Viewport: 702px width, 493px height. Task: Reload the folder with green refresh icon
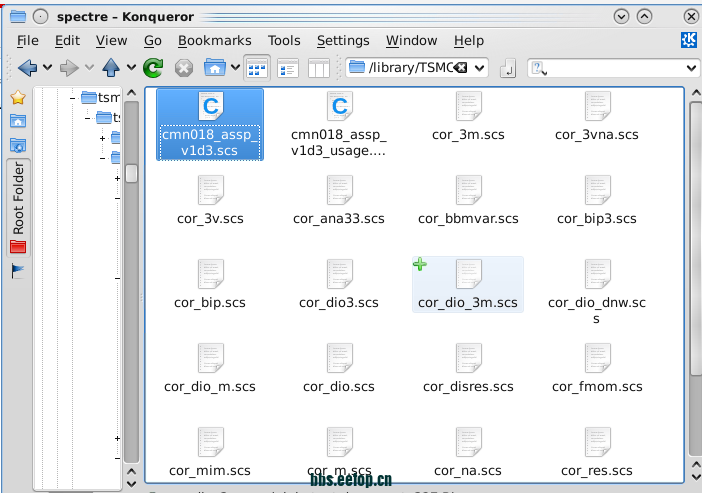coord(153,68)
